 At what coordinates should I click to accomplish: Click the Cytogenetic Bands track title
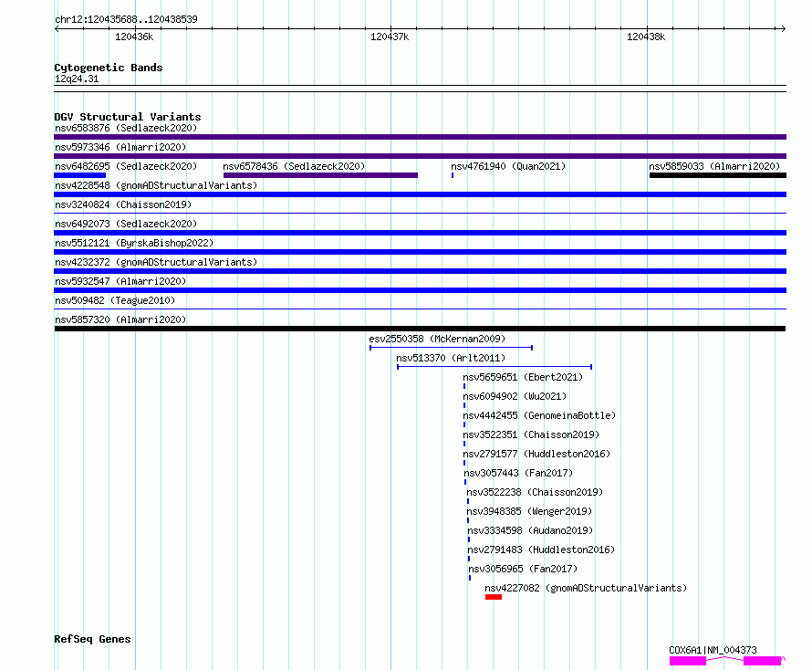[x=109, y=68]
